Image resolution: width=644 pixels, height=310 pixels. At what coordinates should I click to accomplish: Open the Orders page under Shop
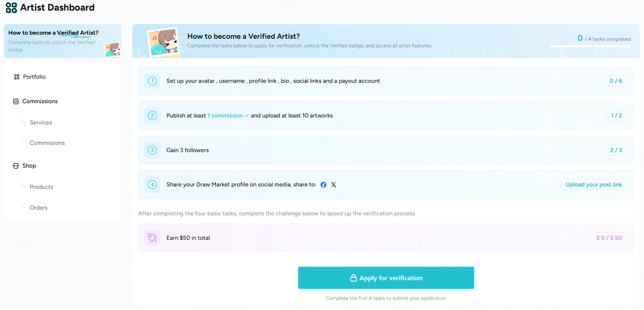click(x=39, y=208)
